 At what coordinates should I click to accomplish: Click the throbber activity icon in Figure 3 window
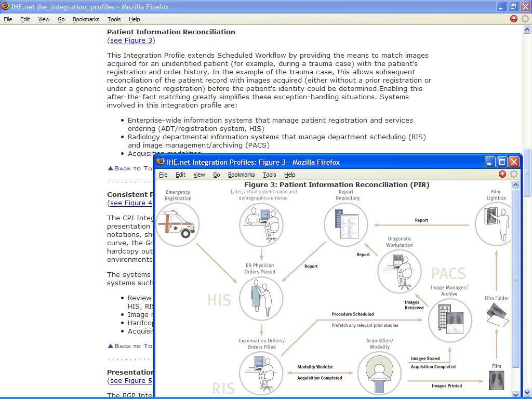514,174
